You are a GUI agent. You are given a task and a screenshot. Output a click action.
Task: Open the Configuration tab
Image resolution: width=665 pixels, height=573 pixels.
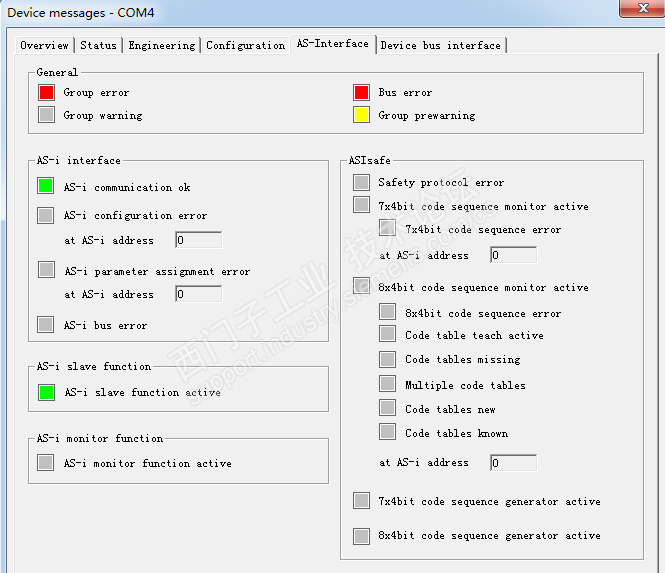click(x=245, y=45)
